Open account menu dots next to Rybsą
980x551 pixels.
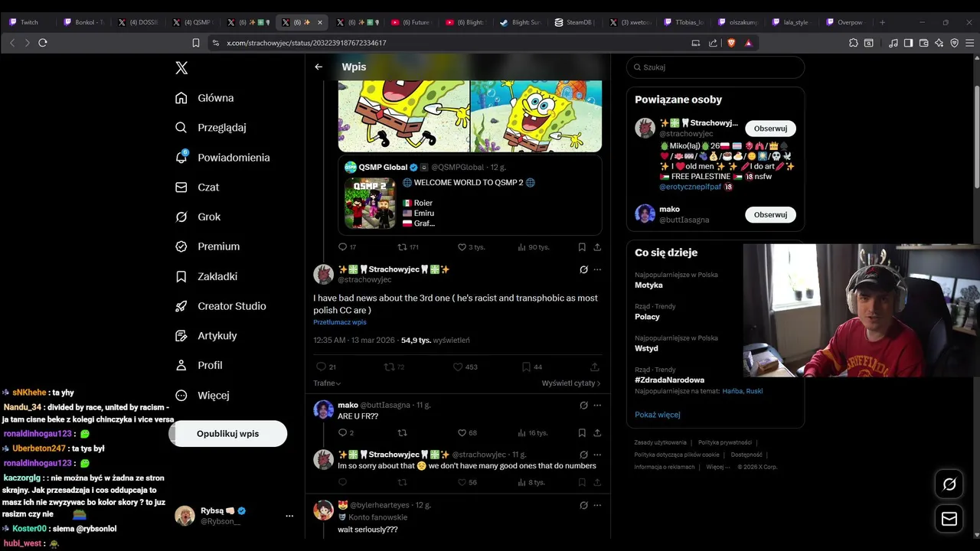tap(289, 516)
